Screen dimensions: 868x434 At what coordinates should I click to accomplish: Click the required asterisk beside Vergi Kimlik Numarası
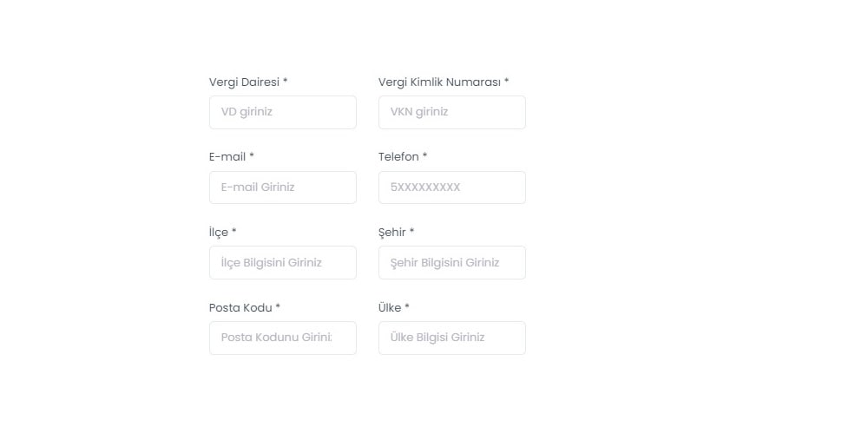click(x=507, y=81)
